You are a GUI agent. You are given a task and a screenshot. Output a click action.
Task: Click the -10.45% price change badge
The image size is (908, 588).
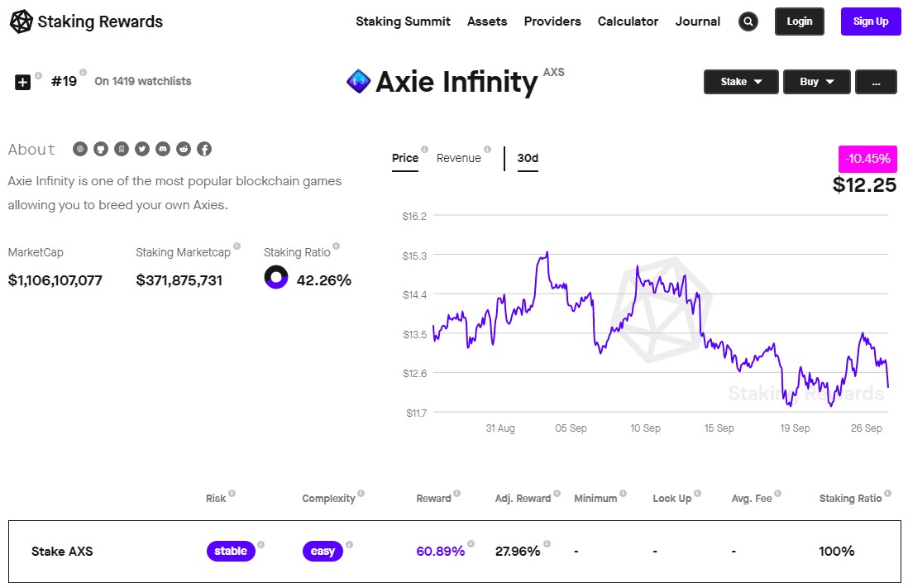pyautogui.click(x=867, y=159)
